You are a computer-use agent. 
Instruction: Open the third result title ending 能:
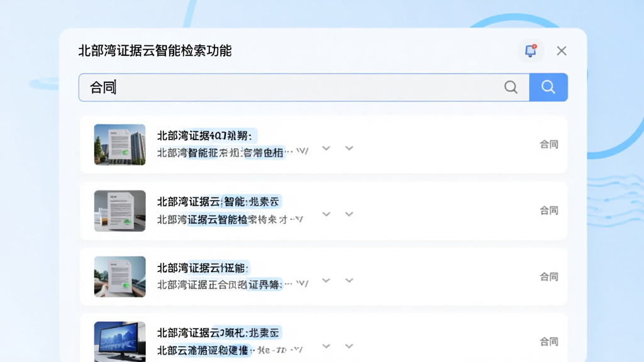click(203, 268)
